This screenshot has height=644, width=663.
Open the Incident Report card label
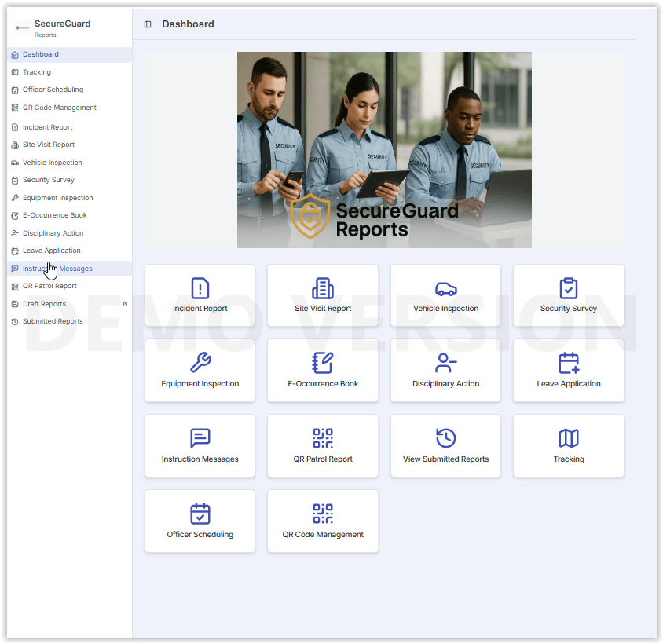click(x=200, y=309)
